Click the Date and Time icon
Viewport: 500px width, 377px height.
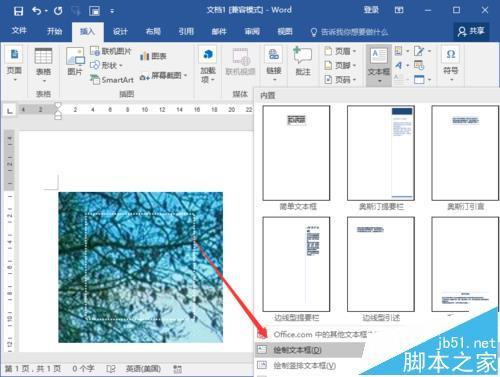pos(419,65)
